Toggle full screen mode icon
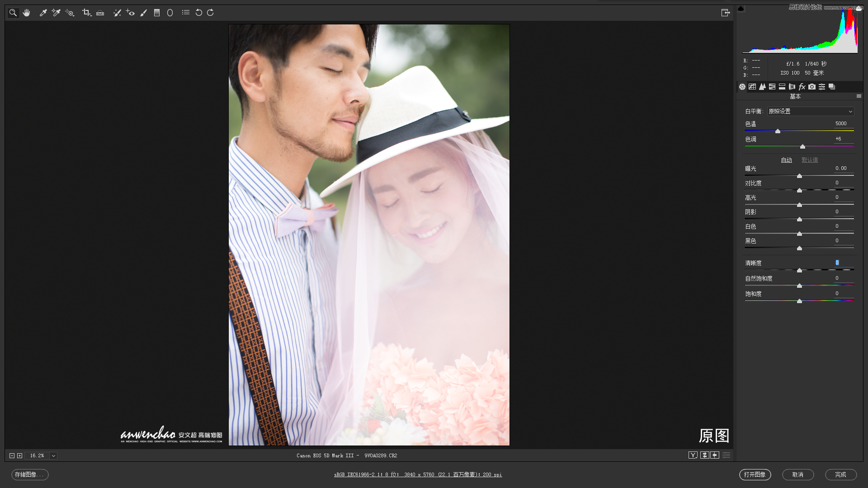Image resolution: width=868 pixels, height=488 pixels. pos(726,13)
